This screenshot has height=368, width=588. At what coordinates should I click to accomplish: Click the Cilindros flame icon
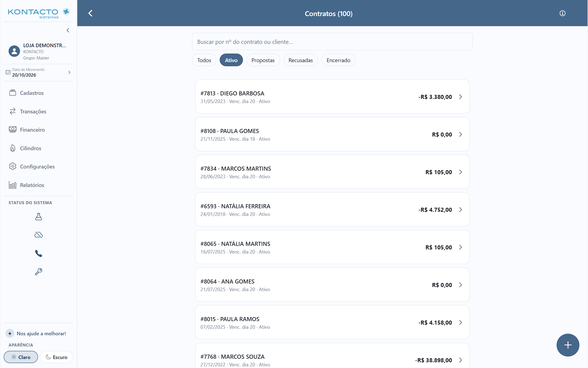13,148
